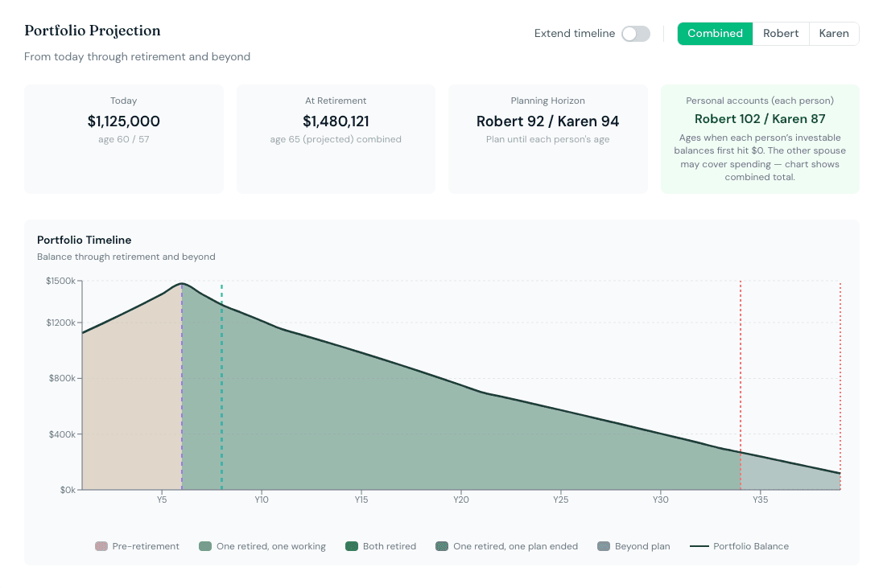This screenshot has height=588, width=883.
Task: Click the teal dashed marker line
Action: (x=222, y=387)
